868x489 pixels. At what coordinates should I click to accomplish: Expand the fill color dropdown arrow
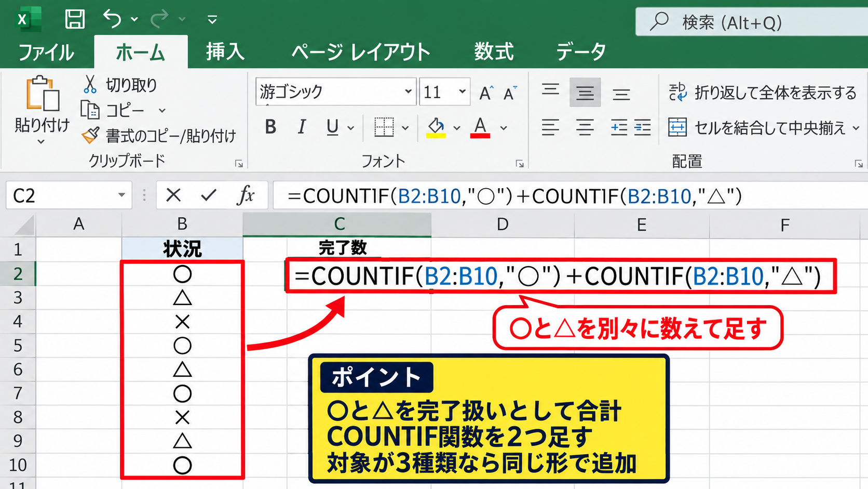457,128
